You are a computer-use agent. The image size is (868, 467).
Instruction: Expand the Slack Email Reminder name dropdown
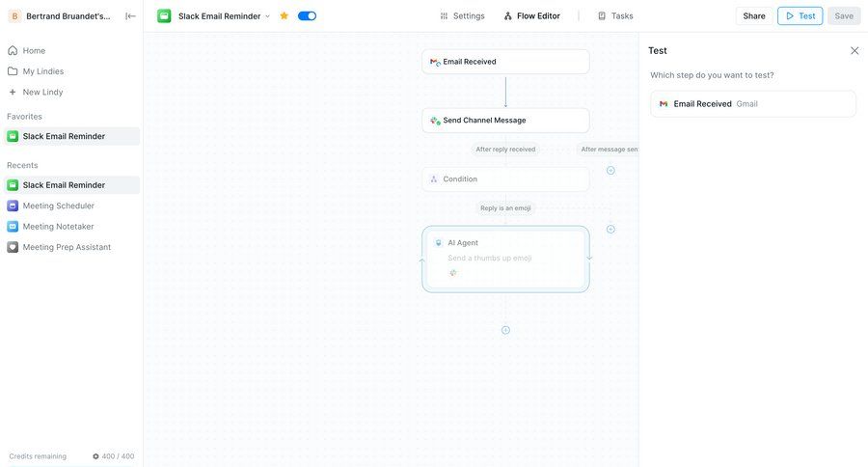[267, 16]
